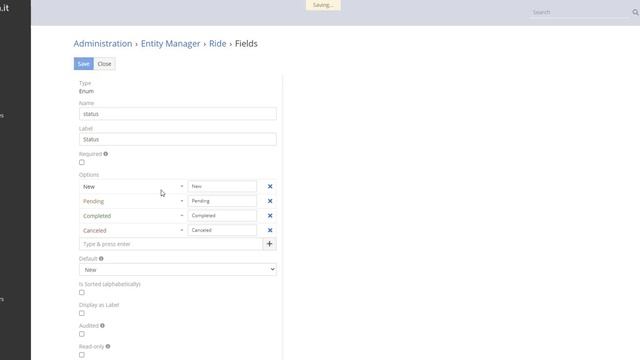The image size is (640, 360).
Task: Edit the New option label field
Action: (222, 186)
